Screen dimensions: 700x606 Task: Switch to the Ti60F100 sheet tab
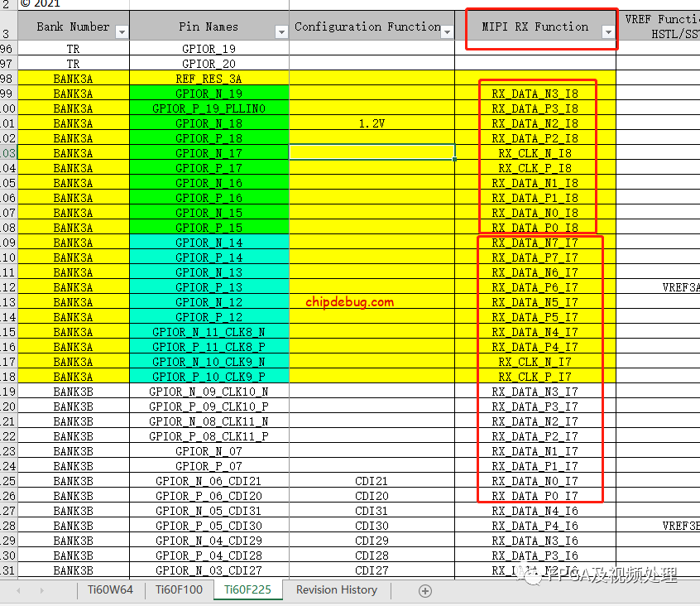point(178,590)
